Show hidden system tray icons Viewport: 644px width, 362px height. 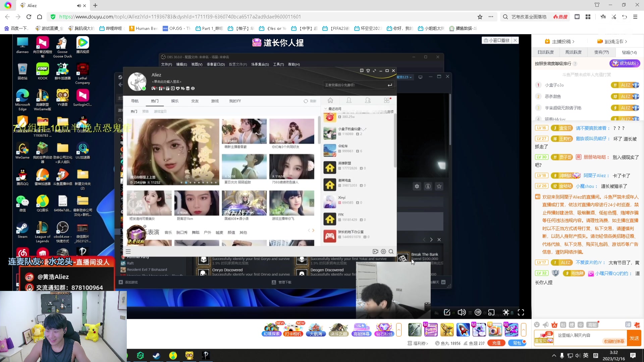click(x=554, y=355)
